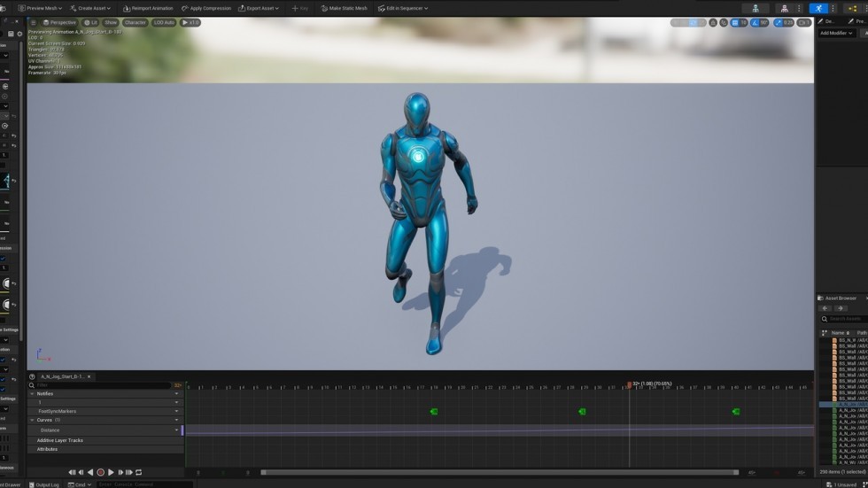Open the Add Modifier dropdown

coord(836,33)
